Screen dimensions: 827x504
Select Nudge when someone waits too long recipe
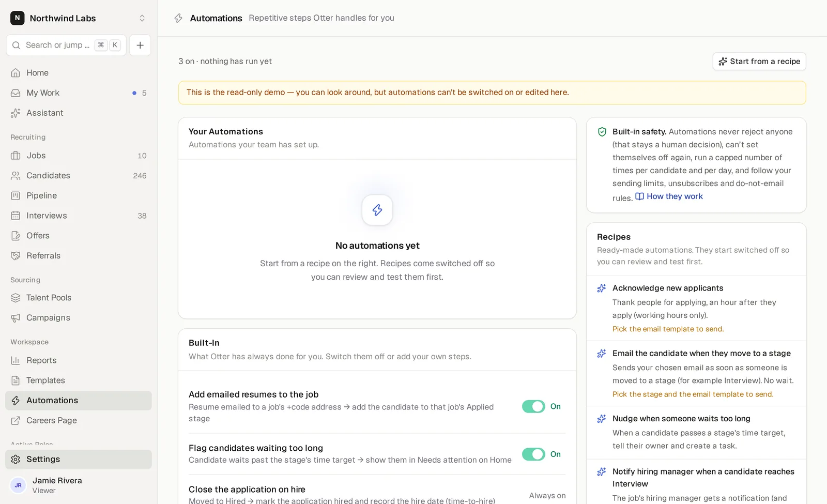[x=696, y=432]
